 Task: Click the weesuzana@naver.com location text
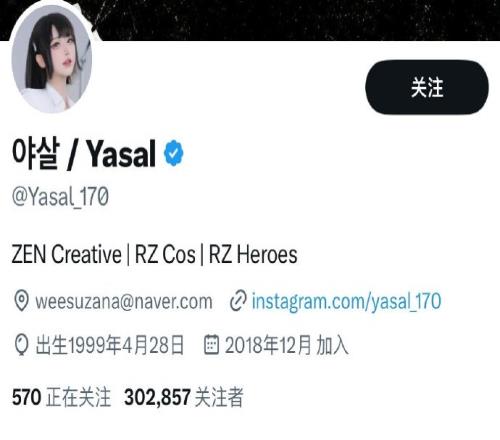(124, 302)
